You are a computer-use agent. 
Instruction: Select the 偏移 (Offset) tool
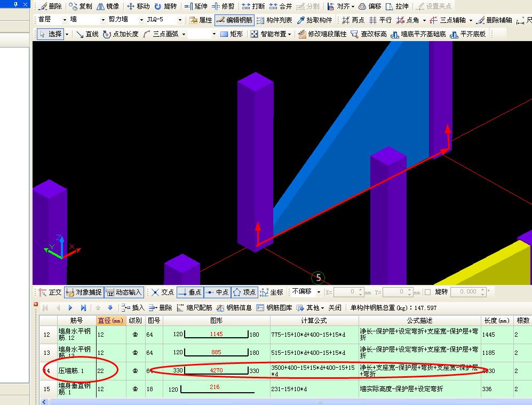click(370, 6)
